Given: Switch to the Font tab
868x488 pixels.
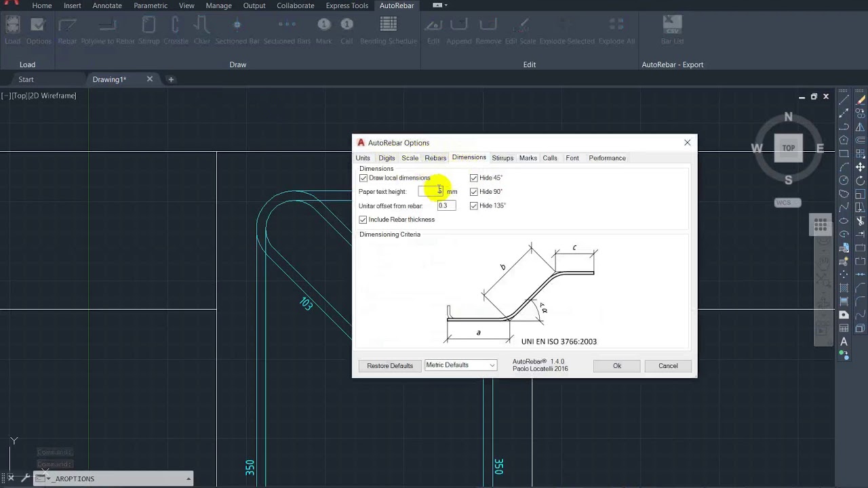Looking at the screenshot, I should pos(572,158).
